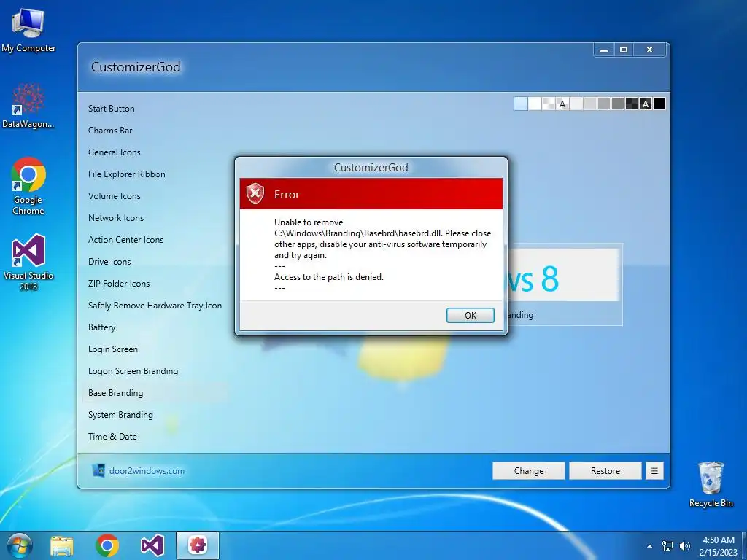
Task: Select Charms Bar in the sidebar
Action: 110,131
